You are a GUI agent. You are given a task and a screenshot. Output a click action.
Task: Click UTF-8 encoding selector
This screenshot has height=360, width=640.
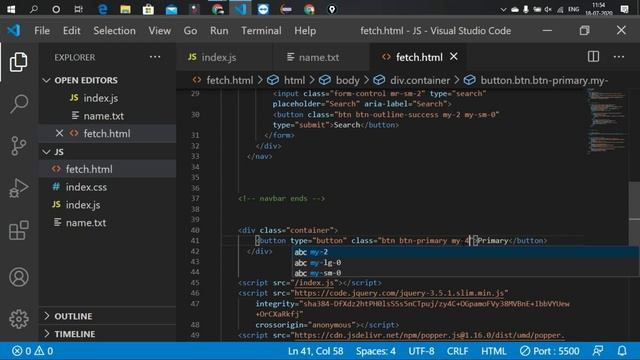click(422, 351)
